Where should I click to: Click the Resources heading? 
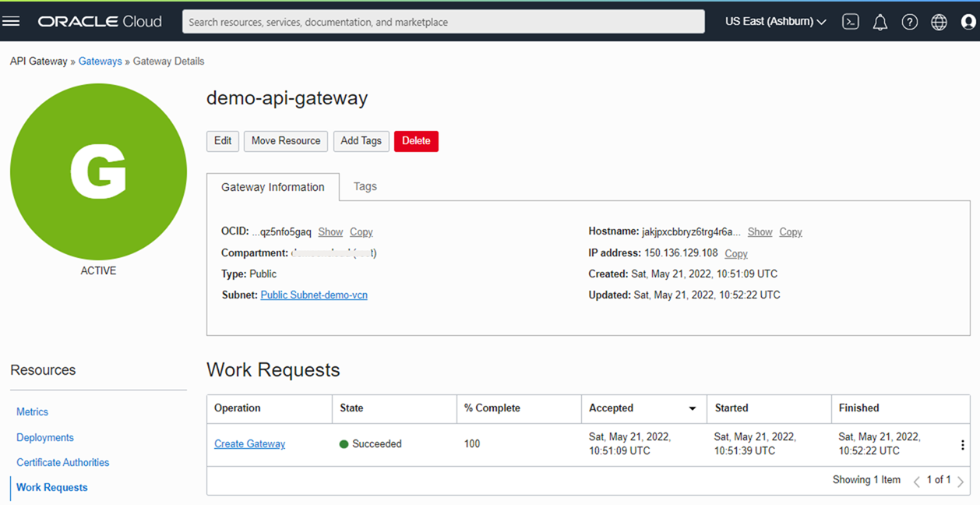43,370
